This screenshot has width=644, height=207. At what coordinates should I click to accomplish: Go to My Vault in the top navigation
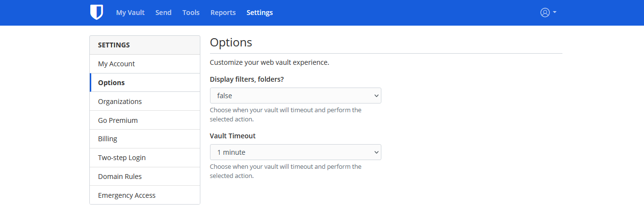click(130, 13)
